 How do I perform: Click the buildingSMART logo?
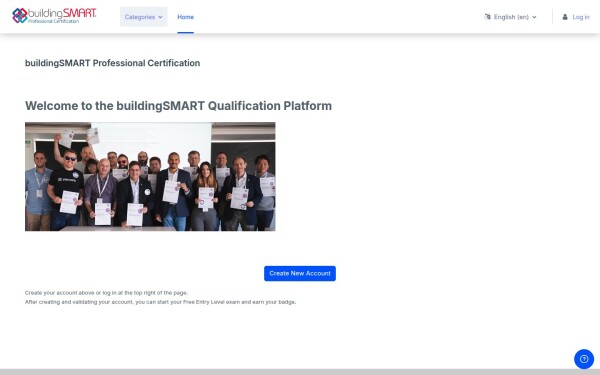point(54,16)
